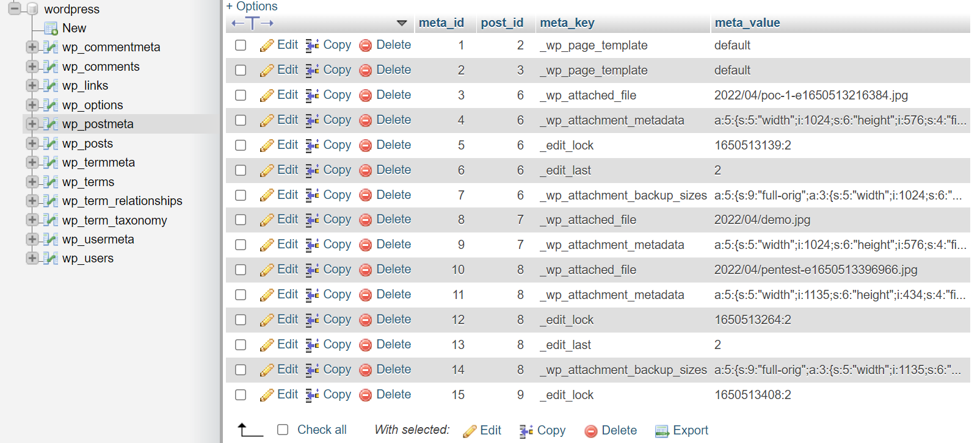Viewport: 980px width, 443px height.
Task: Click Copy link in the meta_id 9 row
Action: (337, 245)
